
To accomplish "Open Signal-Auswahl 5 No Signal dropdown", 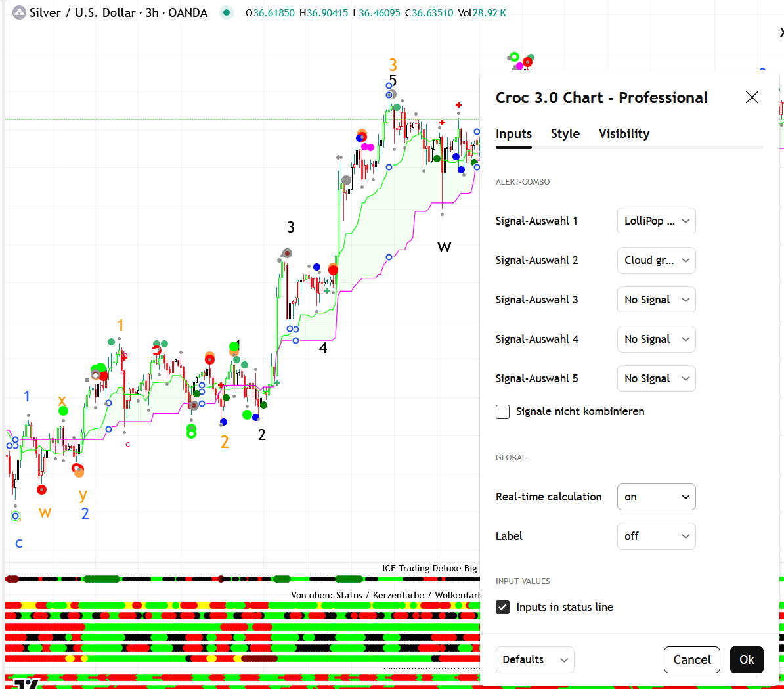I will coord(656,379).
